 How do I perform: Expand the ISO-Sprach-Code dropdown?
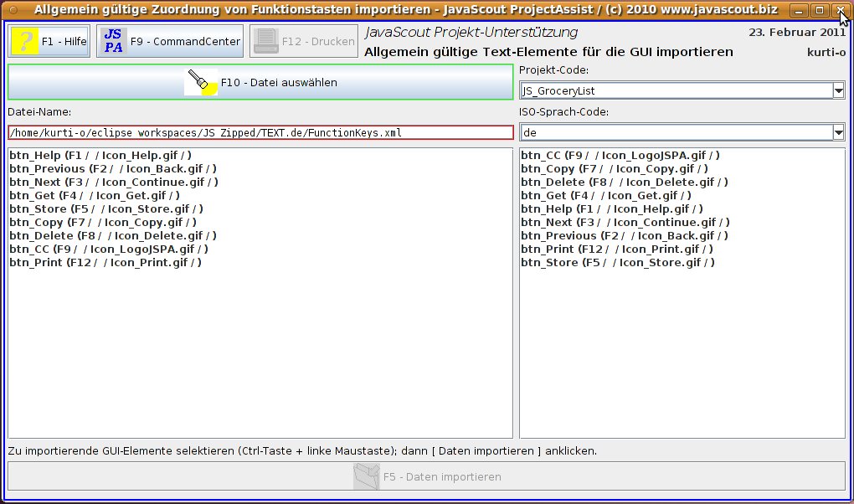click(838, 132)
